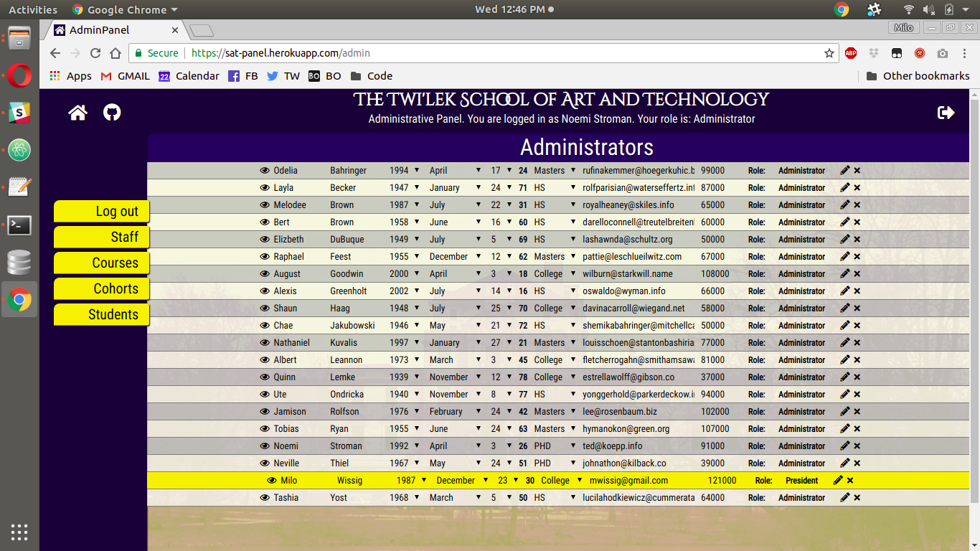Screen dimensions: 980x551
Task: Click the eye icon for Milo Wissig
Action: tap(272, 481)
